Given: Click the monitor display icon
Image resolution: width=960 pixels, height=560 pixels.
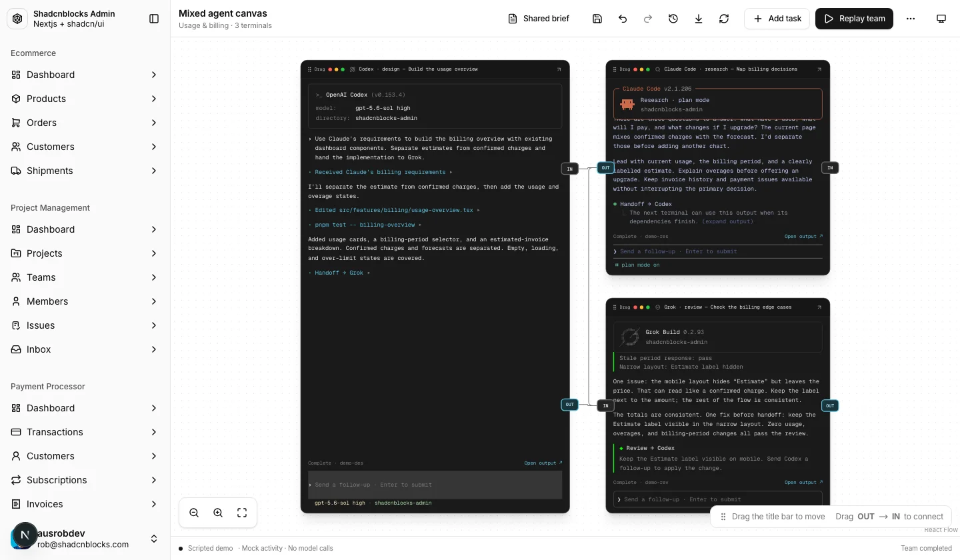Looking at the screenshot, I should tap(941, 19).
